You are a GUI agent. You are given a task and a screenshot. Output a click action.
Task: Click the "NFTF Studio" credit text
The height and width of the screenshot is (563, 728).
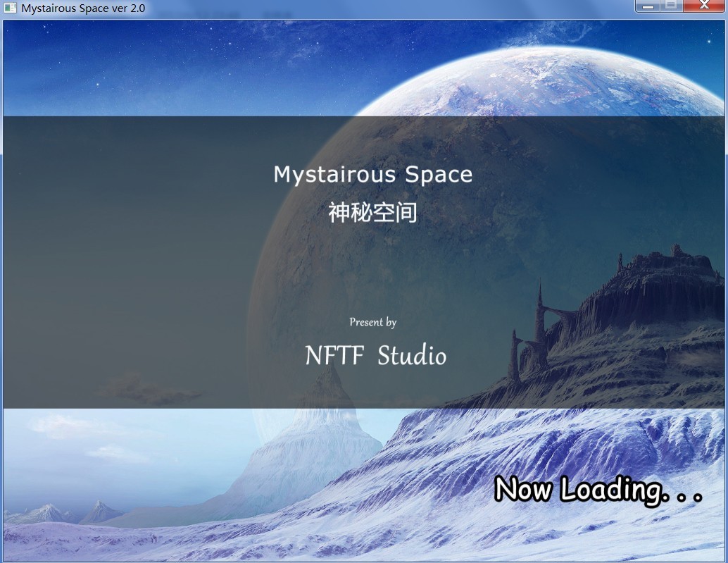(x=375, y=355)
